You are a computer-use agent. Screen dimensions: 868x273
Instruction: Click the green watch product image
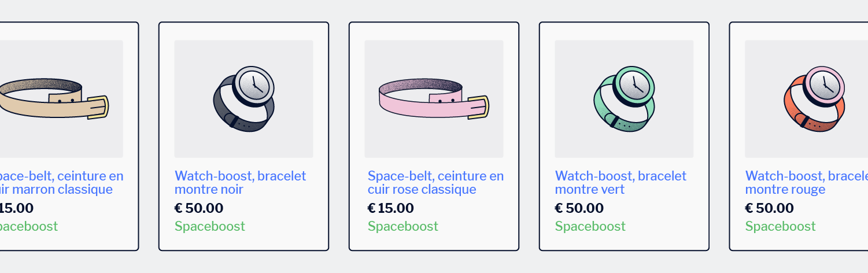(x=624, y=99)
